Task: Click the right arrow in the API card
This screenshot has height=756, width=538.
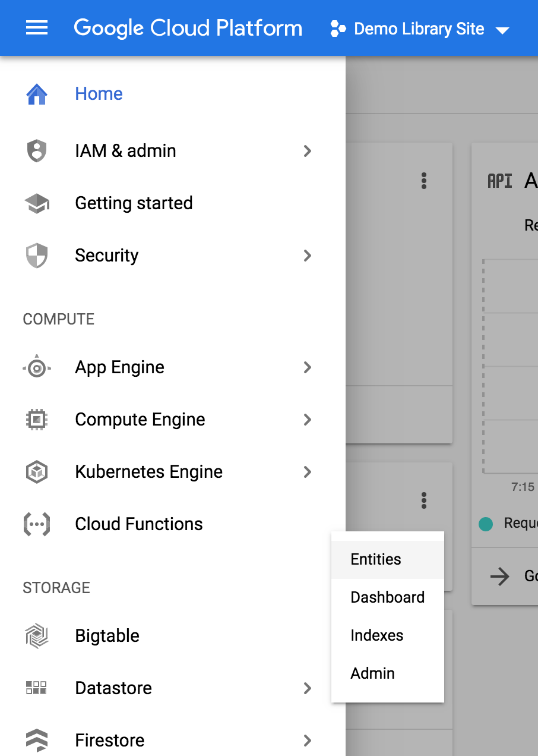Action: pyautogui.click(x=500, y=576)
